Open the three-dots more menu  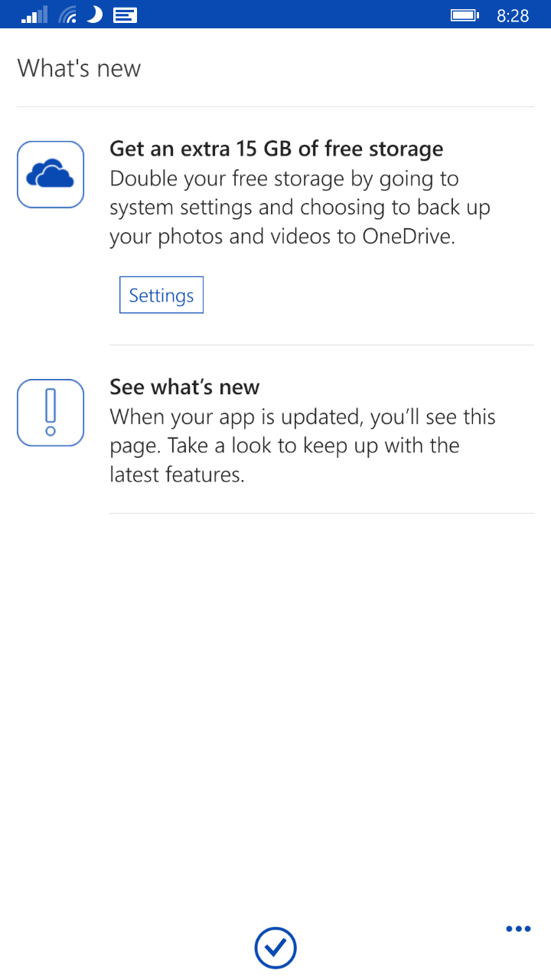coord(518,929)
